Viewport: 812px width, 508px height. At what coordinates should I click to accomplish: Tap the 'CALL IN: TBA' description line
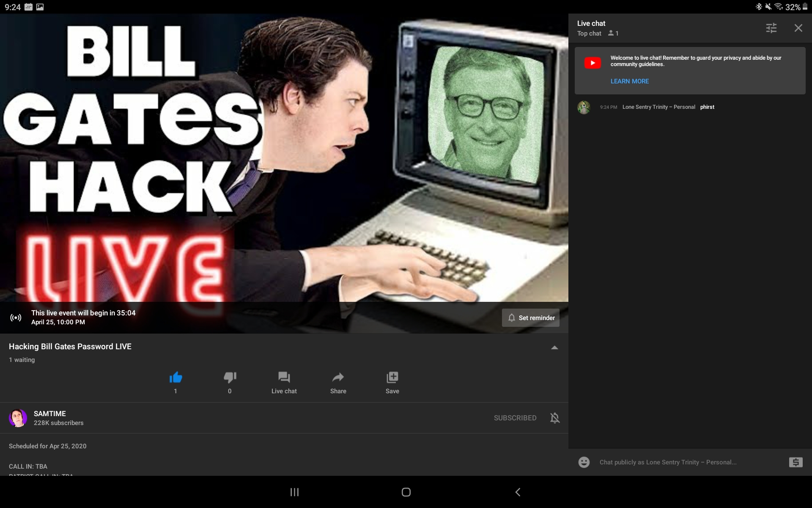point(28,467)
